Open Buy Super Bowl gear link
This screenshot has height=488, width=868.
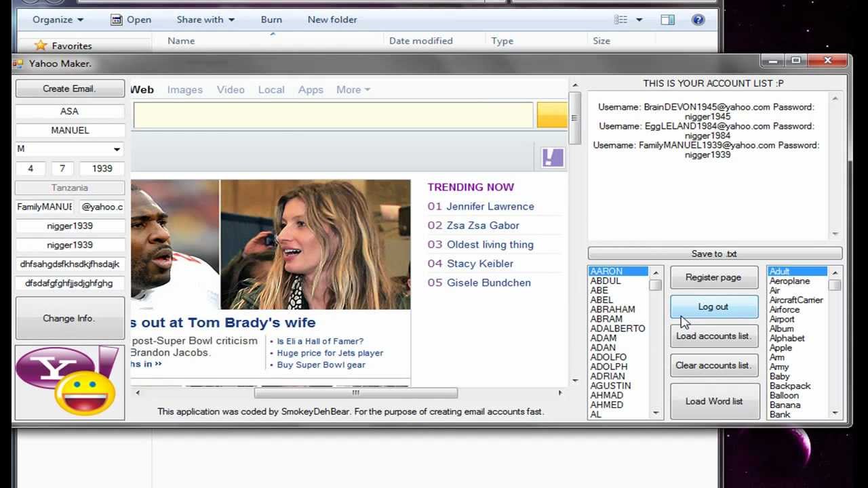[x=321, y=365]
